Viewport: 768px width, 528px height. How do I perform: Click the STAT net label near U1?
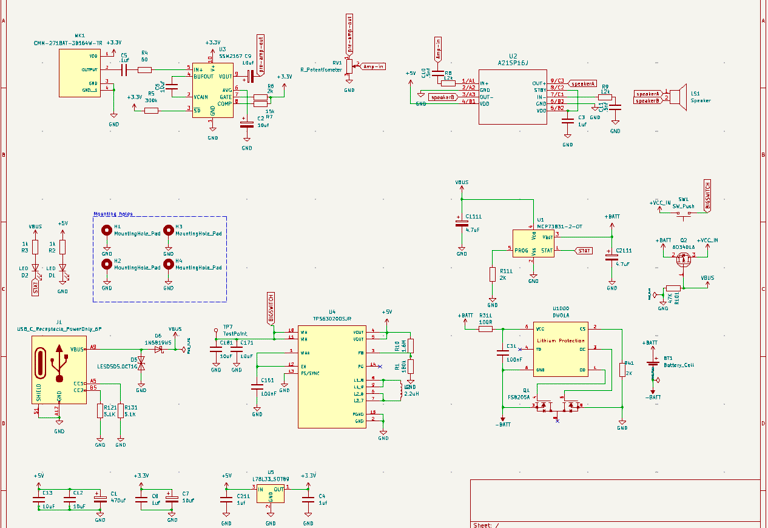[x=583, y=251]
